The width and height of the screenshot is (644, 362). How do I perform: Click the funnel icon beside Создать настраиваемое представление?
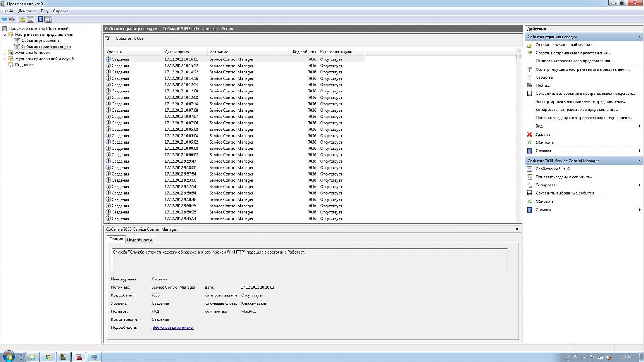(x=530, y=53)
